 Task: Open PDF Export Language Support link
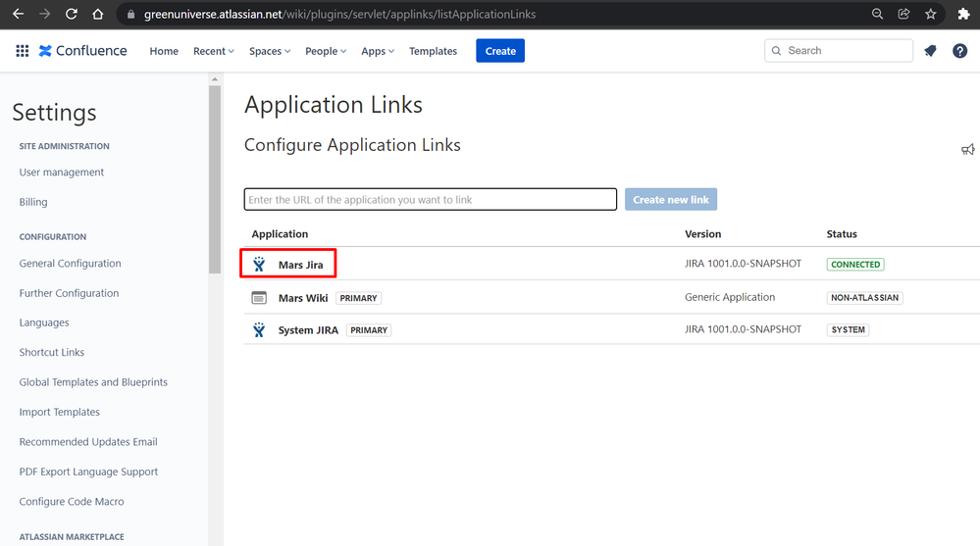point(88,472)
